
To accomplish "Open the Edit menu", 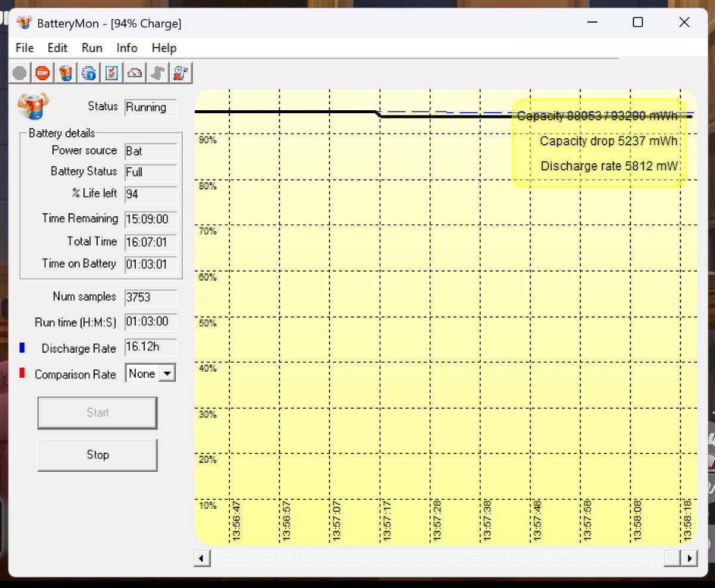I will (x=58, y=48).
